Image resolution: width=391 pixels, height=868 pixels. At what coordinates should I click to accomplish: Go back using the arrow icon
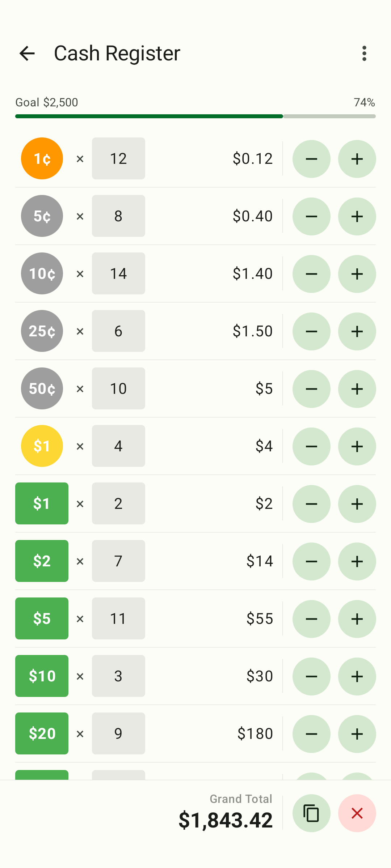point(27,54)
